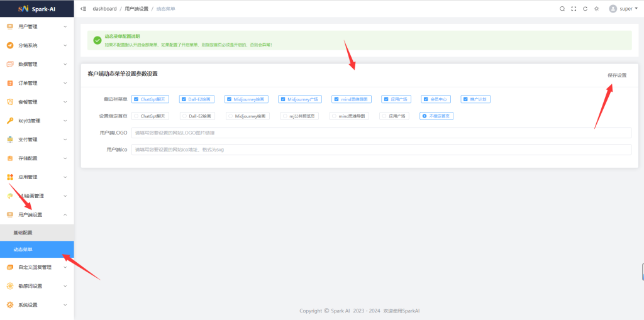Click the sidebar collapse icon beside dashboard
Image resolution: width=644 pixels, height=320 pixels.
(84, 9)
